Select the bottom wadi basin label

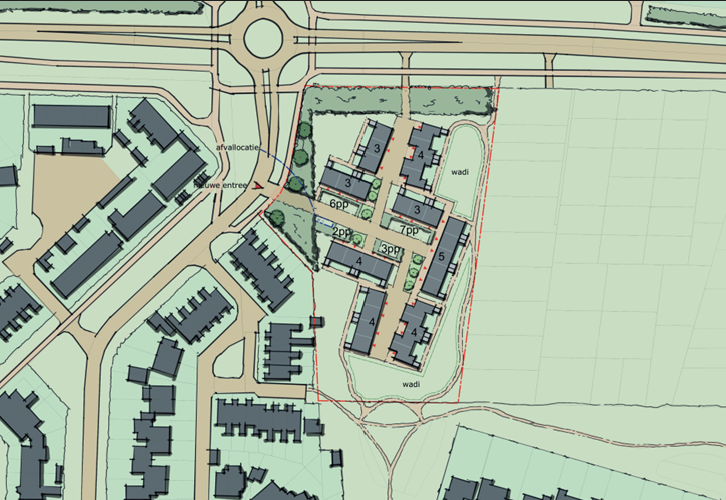[410, 383]
